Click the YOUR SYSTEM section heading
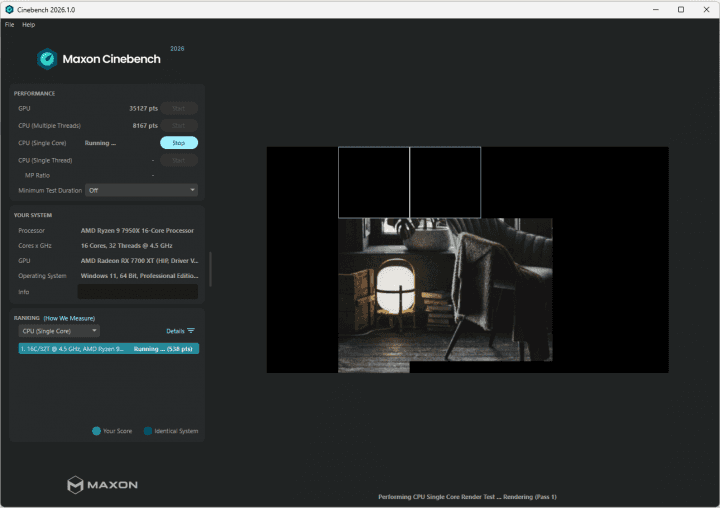Viewport: 720px width, 508px height. (33, 215)
